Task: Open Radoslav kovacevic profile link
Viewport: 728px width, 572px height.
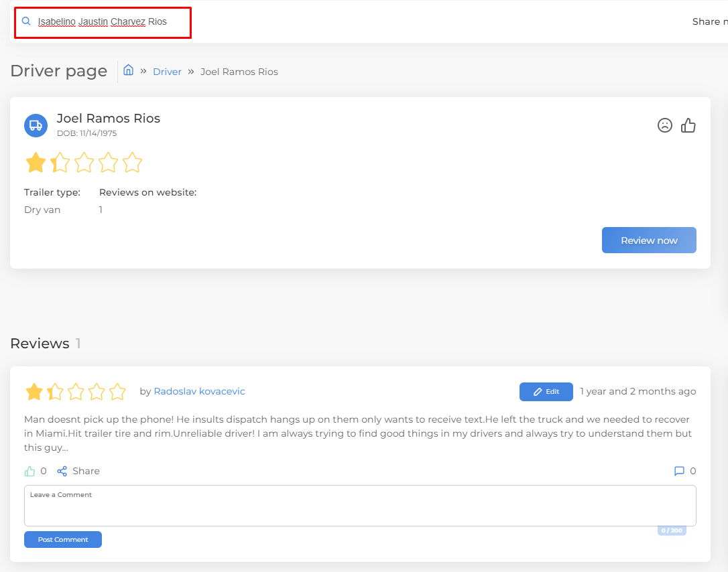Action: (x=199, y=391)
